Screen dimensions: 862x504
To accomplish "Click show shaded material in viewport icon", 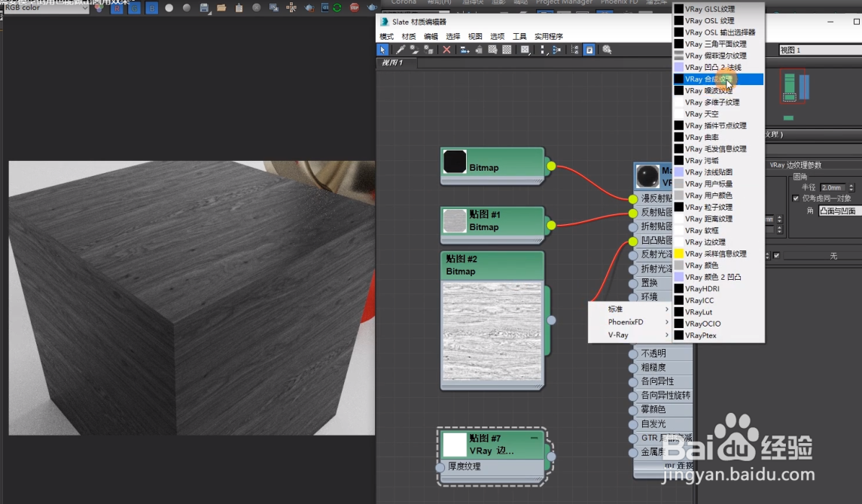I will click(x=492, y=50).
